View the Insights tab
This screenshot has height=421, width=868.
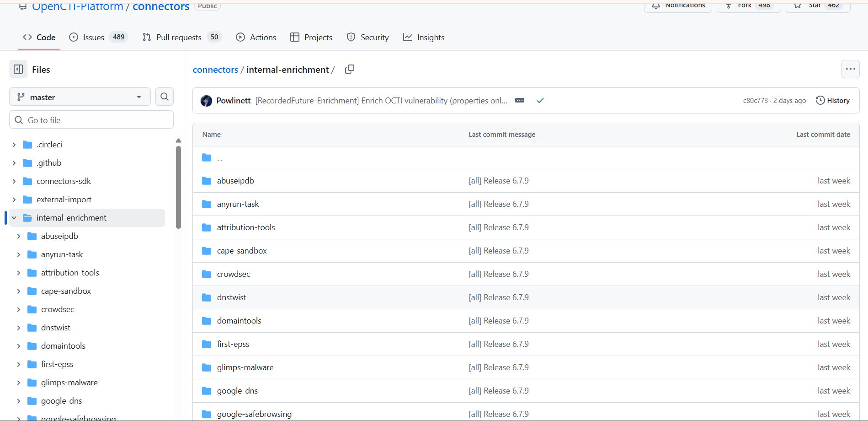tap(424, 38)
